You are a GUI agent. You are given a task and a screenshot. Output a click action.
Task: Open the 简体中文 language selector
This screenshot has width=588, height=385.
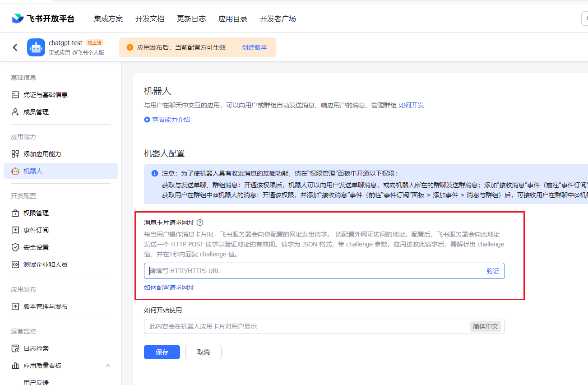[486, 326]
